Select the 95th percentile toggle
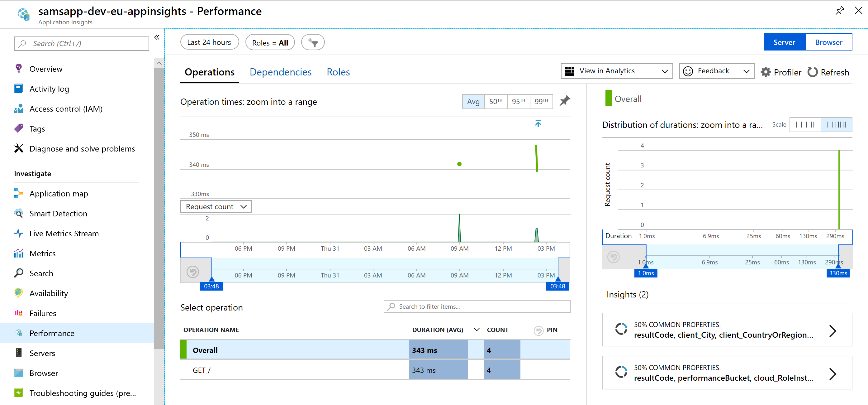Viewport: 868px width, 405px height. (518, 102)
